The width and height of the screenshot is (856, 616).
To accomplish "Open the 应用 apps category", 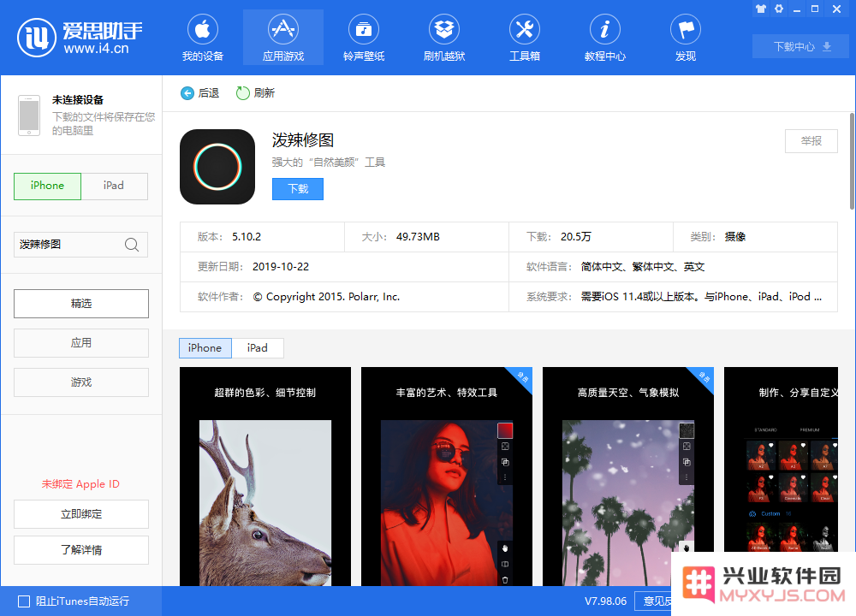I will pyautogui.click(x=81, y=342).
